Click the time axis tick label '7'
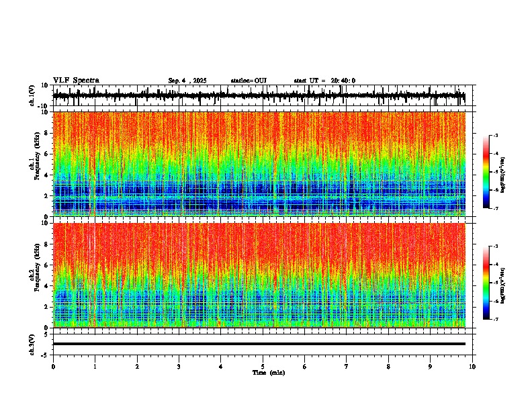 click(347, 367)
